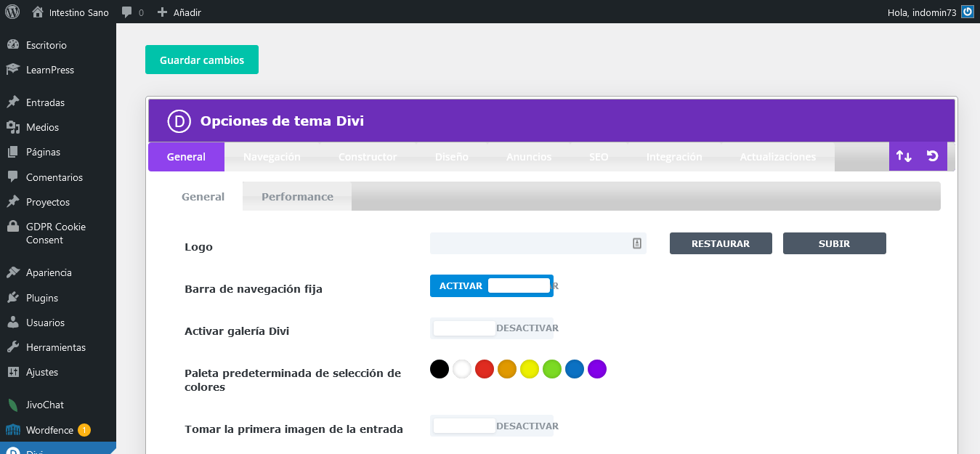Open the Integración tab
The height and width of the screenshot is (454, 980).
click(674, 157)
